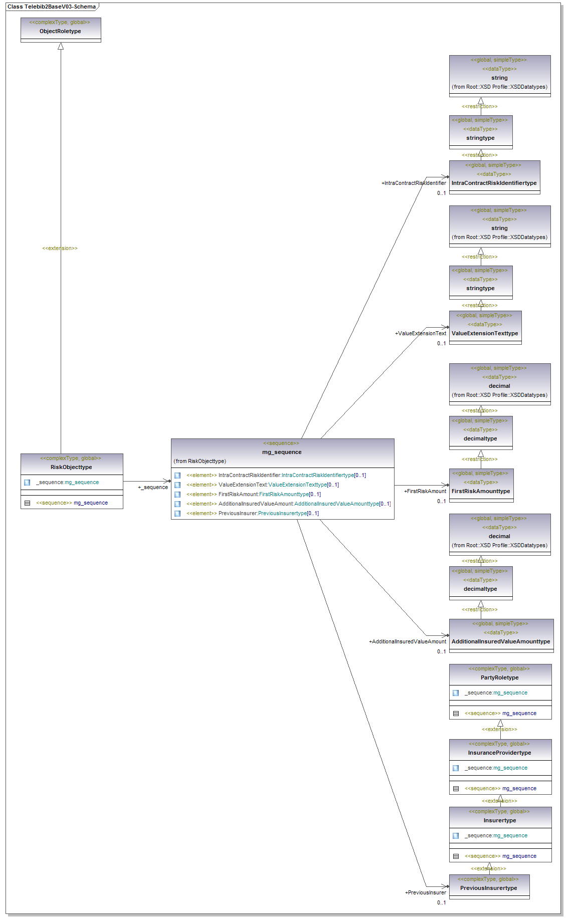Click the sequence compartment icon in InsuranceProvidertype
The image size is (574, 924).
tap(456, 789)
